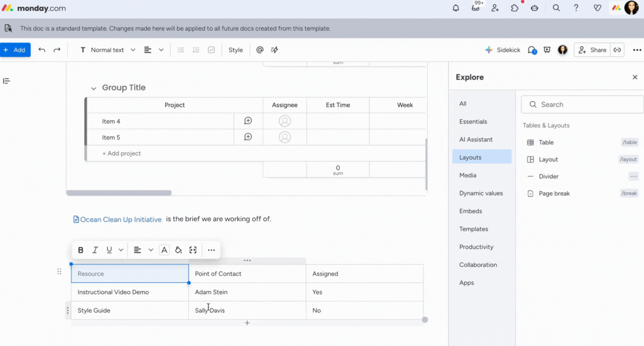
Task: Close the Explore panel
Action: [635, 77]
